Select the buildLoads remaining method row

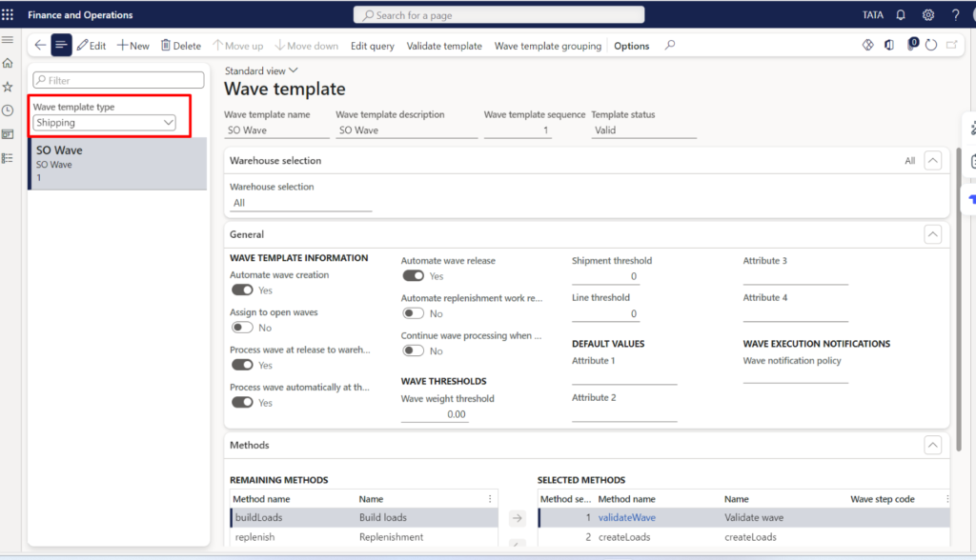pos(364,518)
